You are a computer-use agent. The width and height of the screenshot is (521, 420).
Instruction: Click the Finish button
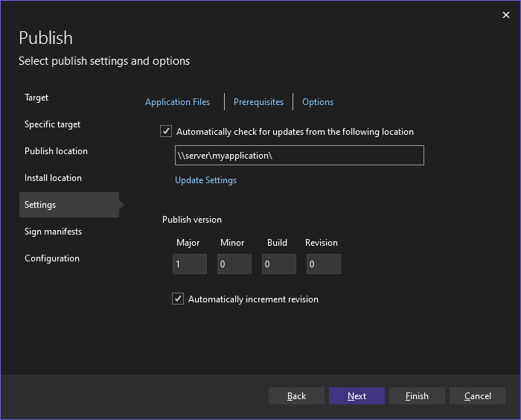(417, 396)
